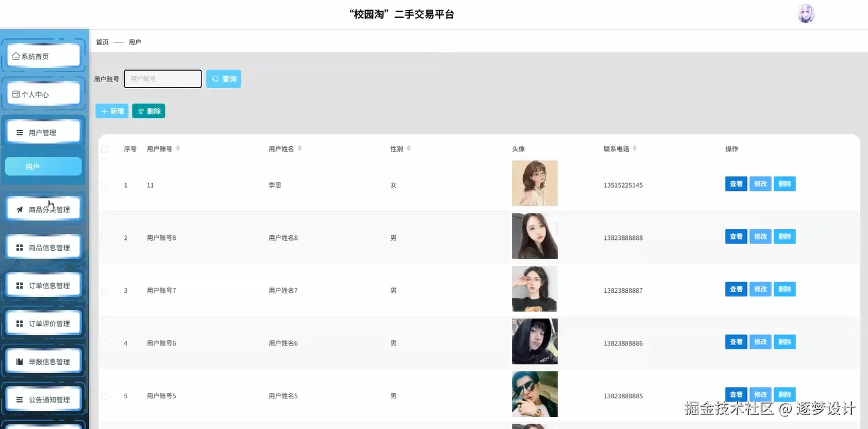Expand 订单评价管理 in the sidebar
The image size is (868, 429).
(43, 323)
